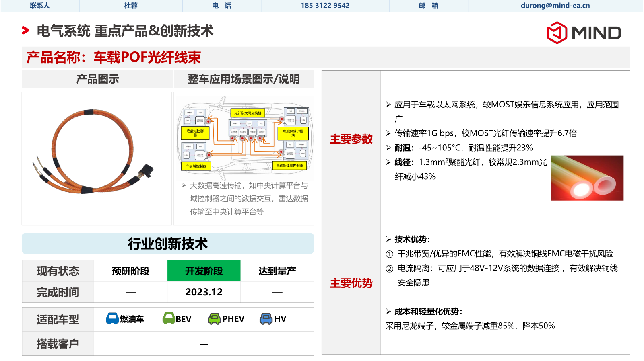644x361 pixels.
Task: Click the red optical fiber close-up image
Action: [587, 178]
